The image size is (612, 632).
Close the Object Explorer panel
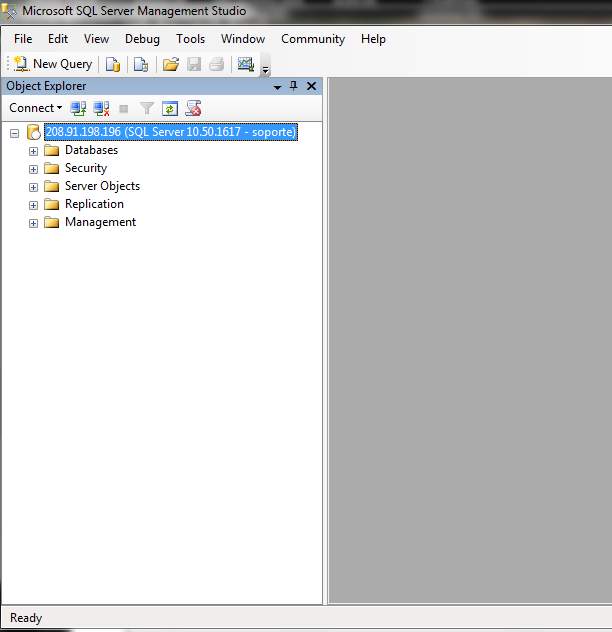click(x=311, y=86)
